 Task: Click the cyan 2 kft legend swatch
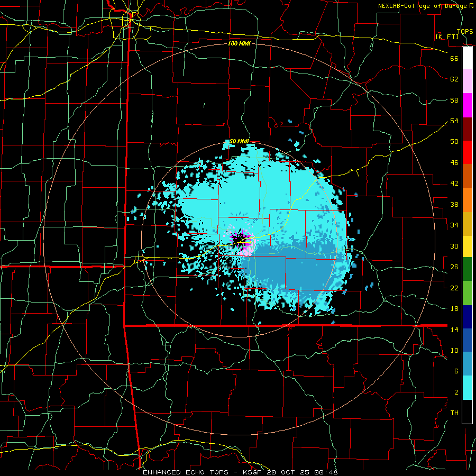(467, 387)
